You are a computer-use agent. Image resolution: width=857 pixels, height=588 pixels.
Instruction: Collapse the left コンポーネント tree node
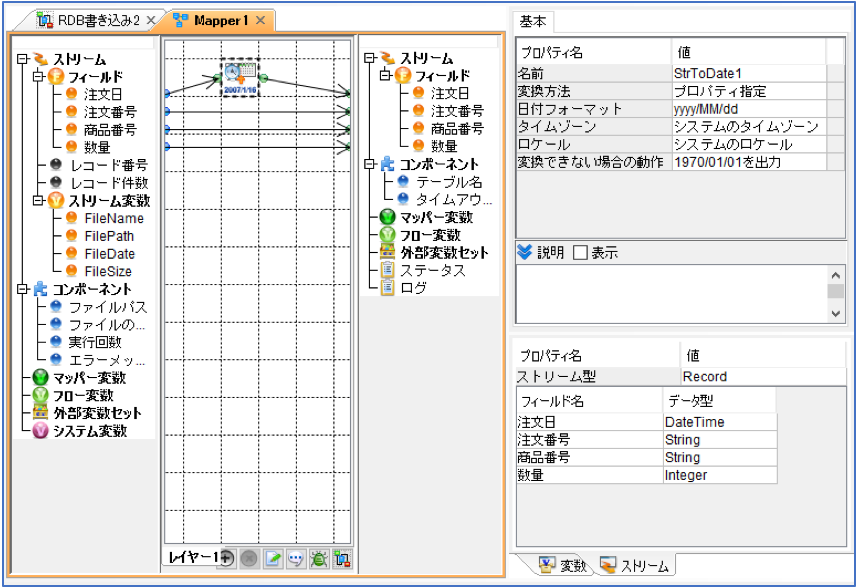[x=22, y=289]
